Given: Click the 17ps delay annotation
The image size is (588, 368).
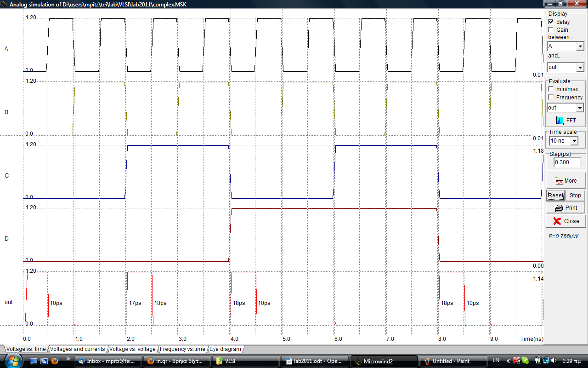Looking at the screenshot, I should (135, 303).
